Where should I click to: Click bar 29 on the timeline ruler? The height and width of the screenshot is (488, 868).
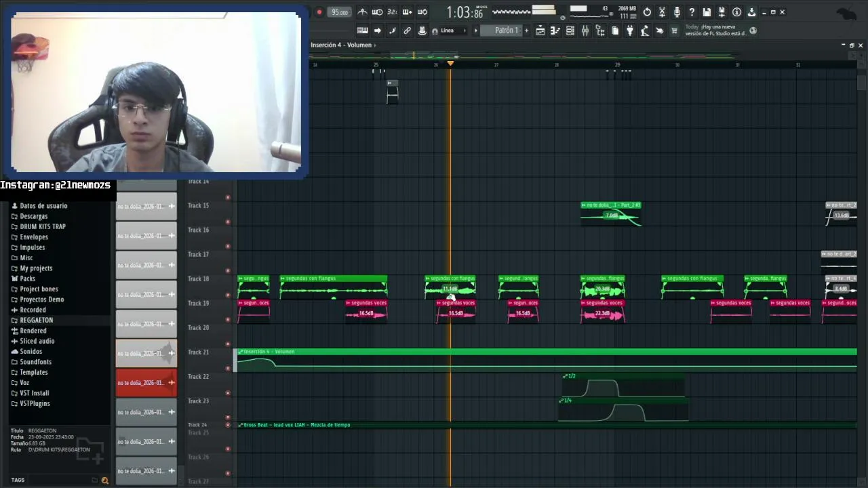pos(617,65)
